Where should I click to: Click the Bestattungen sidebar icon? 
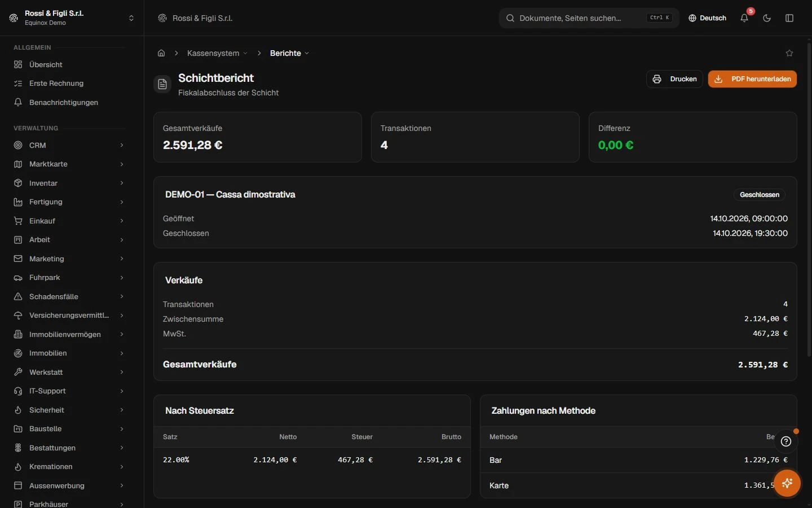[18, 448]
